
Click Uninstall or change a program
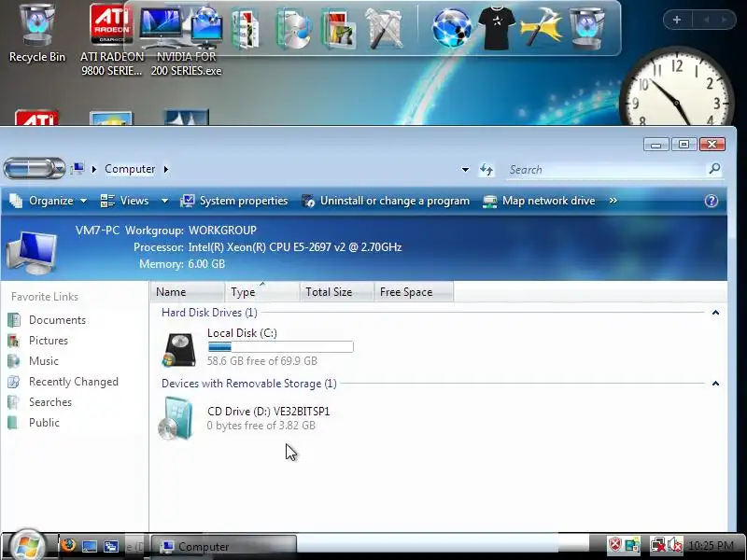(386, 201)
